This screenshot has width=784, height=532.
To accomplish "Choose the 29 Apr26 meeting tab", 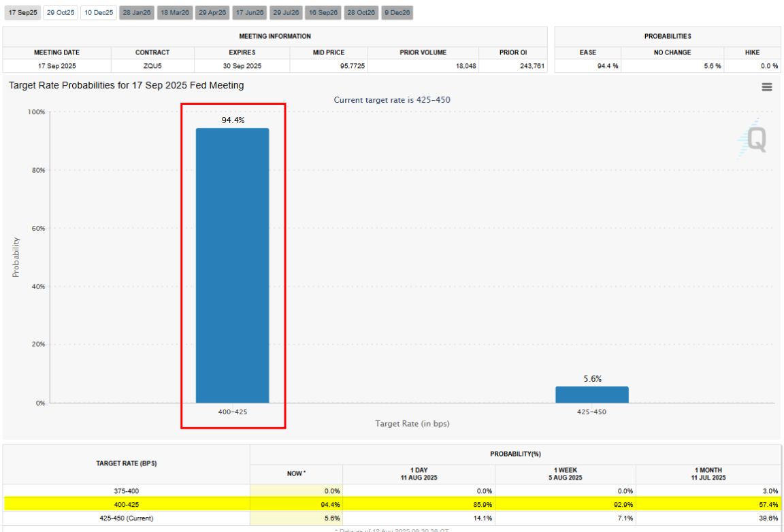I will 212,13.
